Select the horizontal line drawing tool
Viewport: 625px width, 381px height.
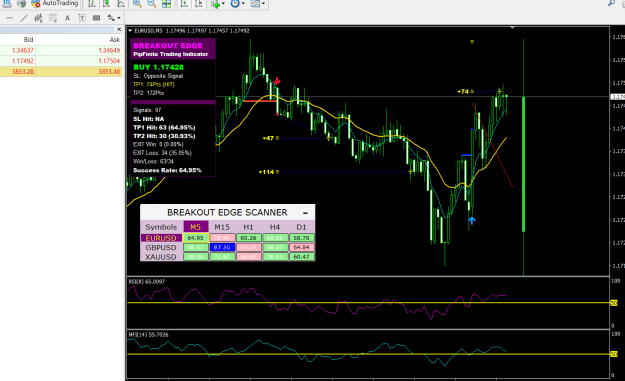coord(10,18)
